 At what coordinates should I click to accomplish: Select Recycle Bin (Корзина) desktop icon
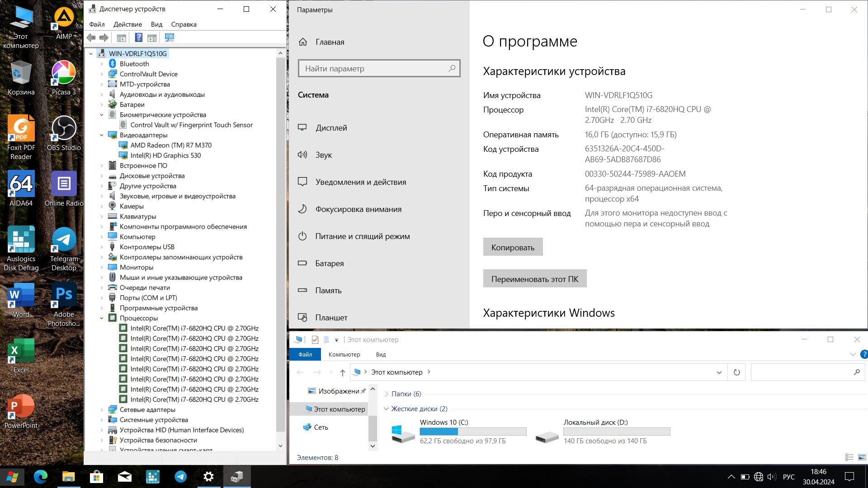click(x=21, y=78)
